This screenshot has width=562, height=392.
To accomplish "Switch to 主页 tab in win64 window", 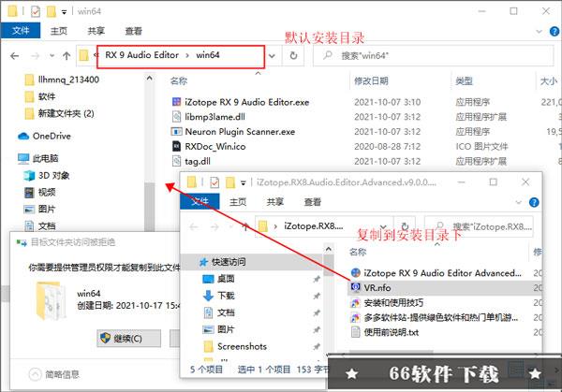I will tap(59, 31).
